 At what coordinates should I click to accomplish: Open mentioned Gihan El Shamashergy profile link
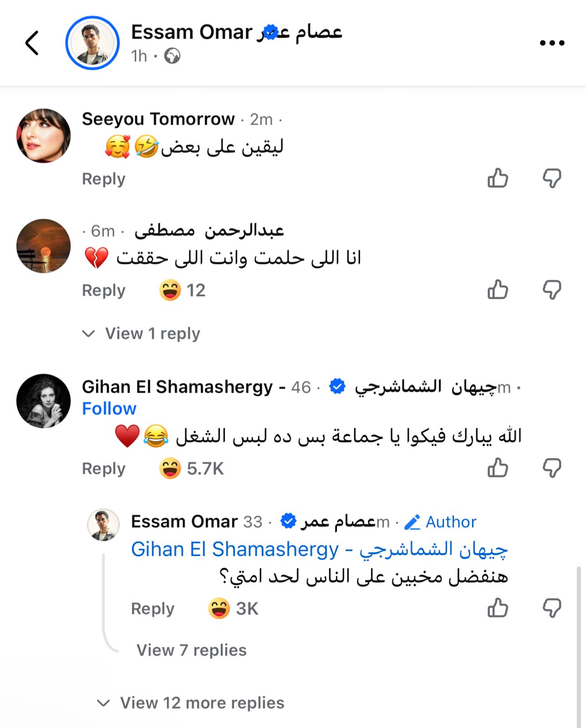pyautogui.click(x=319, y=549)
